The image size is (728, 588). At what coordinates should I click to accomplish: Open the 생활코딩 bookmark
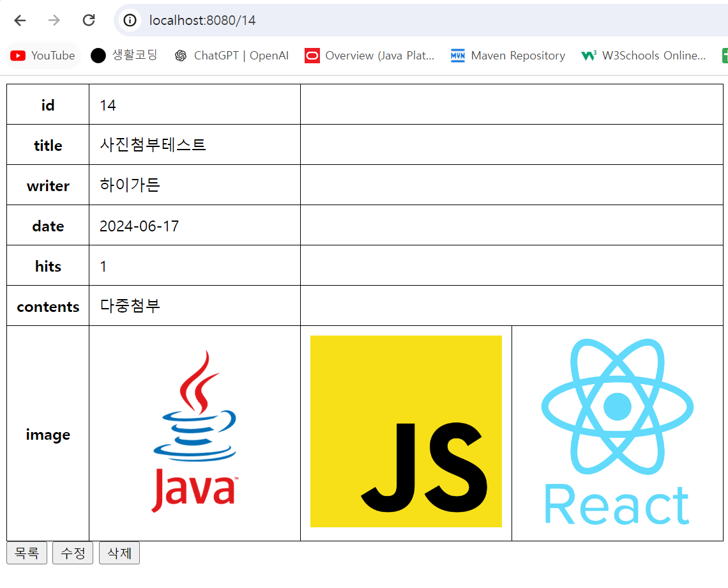(x=124, y=56)
